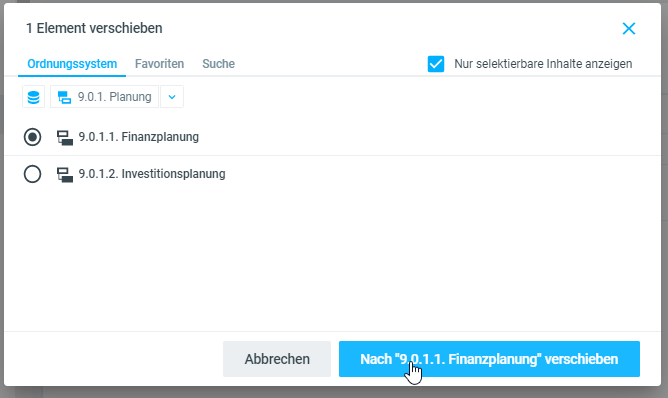Viewport: 668px width, 398px height.
Task: Select the 9.0.1.1. Finanzplanung radio button
Action: coord(32,137)
